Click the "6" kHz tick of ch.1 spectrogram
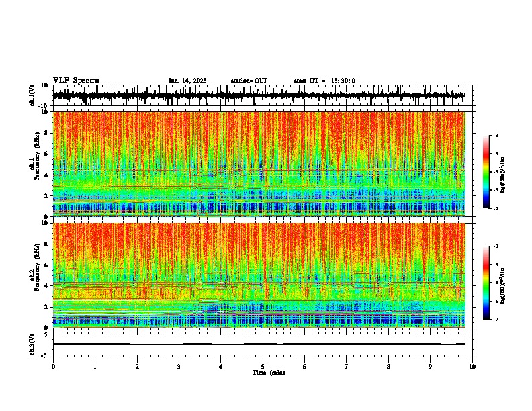This screenshot has height=411, width=532. pos(47,154)
